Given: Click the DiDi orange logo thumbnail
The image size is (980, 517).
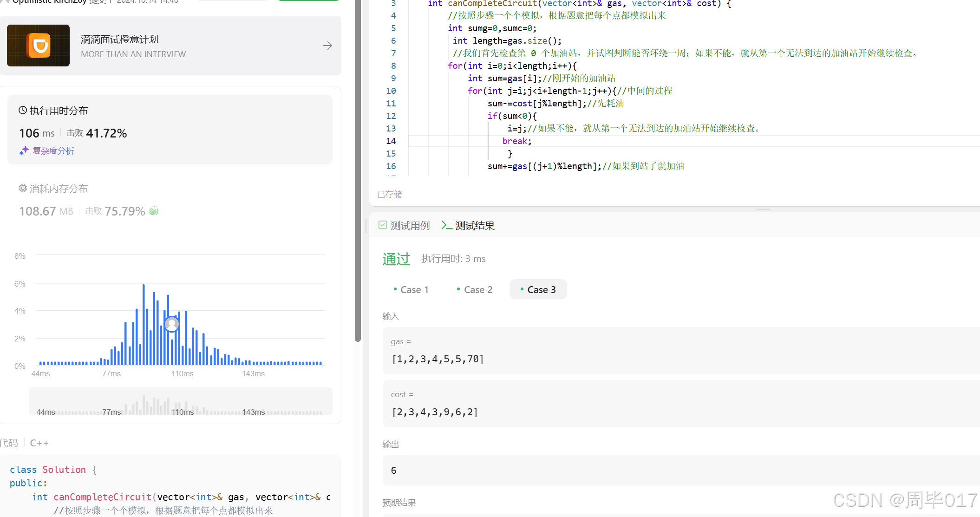Looking at the screenshot, I should point(39,46).
